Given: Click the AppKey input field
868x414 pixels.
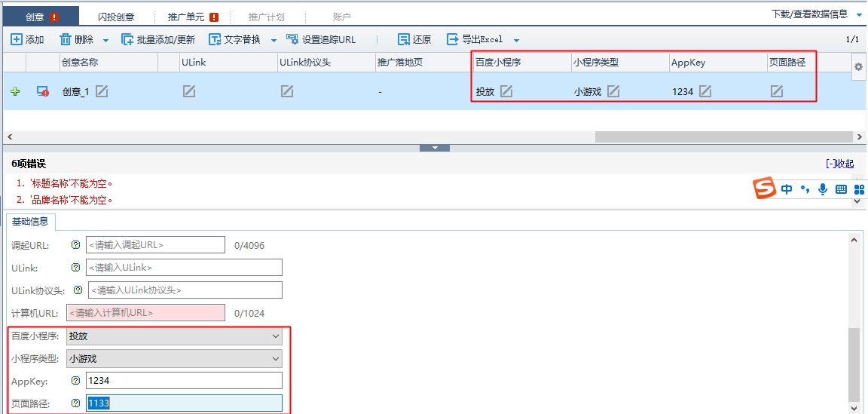Looking at the screenshot, I should coord(184,381).
